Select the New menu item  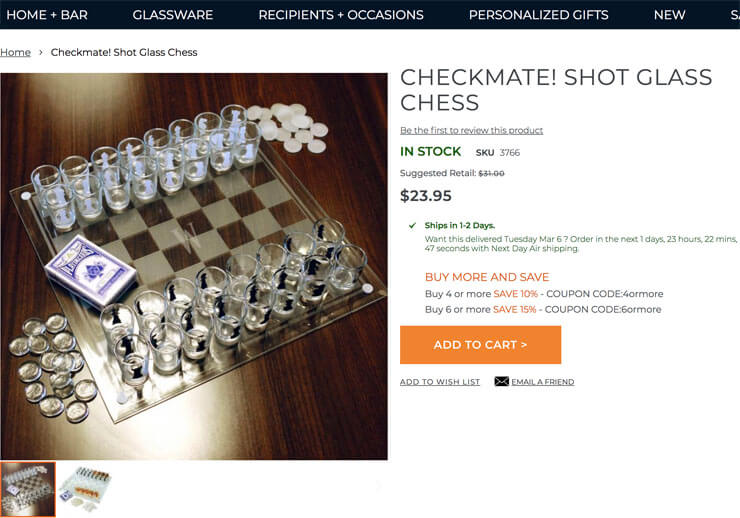669,15
